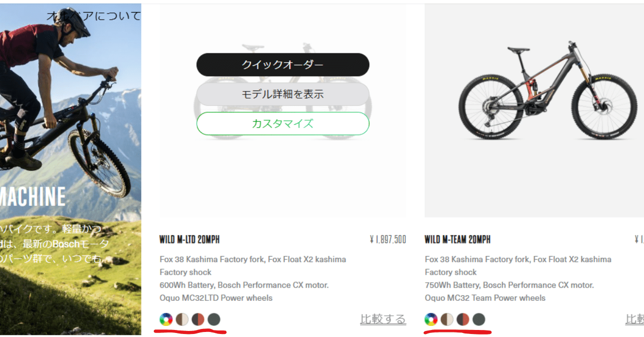Click the mountain biker hero banner image

70,170
